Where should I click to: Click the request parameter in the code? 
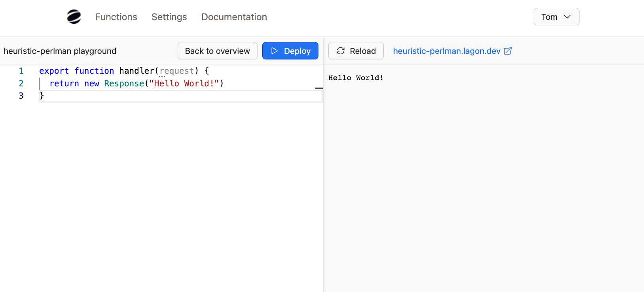coord(177,71)
